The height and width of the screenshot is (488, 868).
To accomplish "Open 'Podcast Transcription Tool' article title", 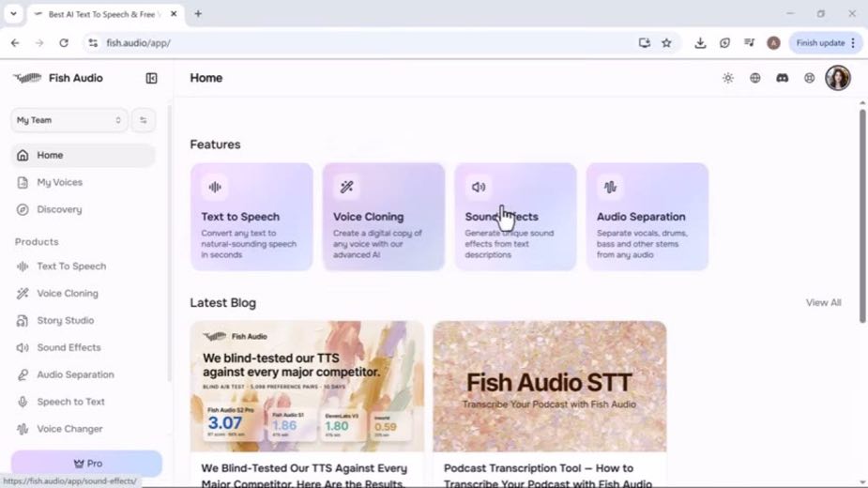I will [x=547, y=475].
